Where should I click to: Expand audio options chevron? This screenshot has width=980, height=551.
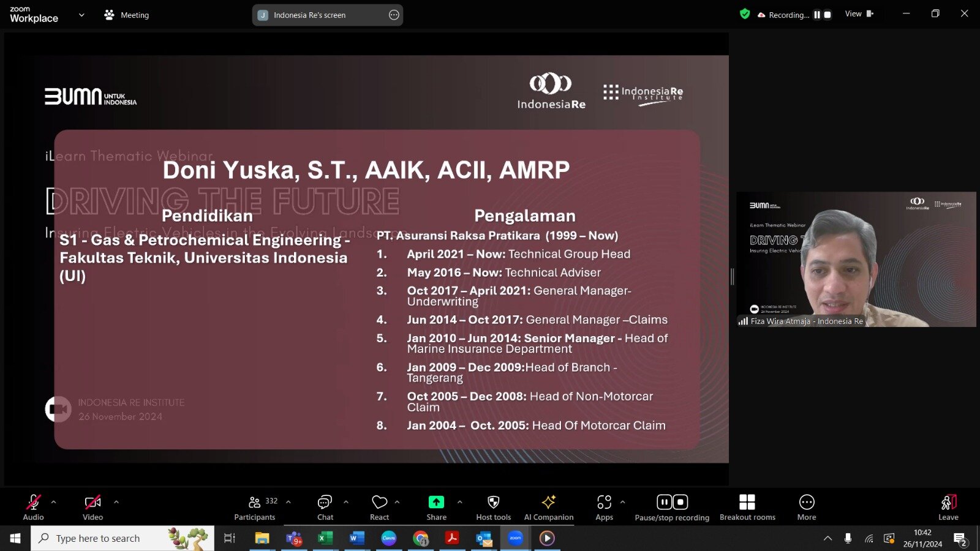tap(53, 502)
